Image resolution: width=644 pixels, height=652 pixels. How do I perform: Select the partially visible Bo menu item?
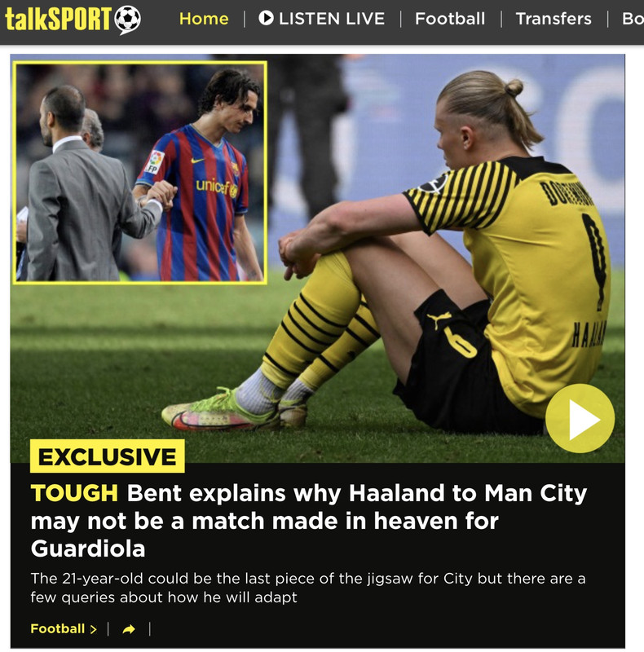[633, 19]
